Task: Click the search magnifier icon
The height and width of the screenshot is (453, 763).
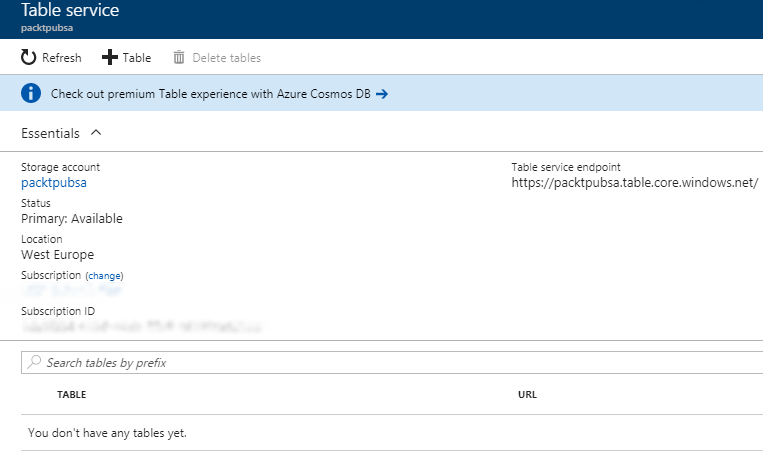Action: pos(35,363)
